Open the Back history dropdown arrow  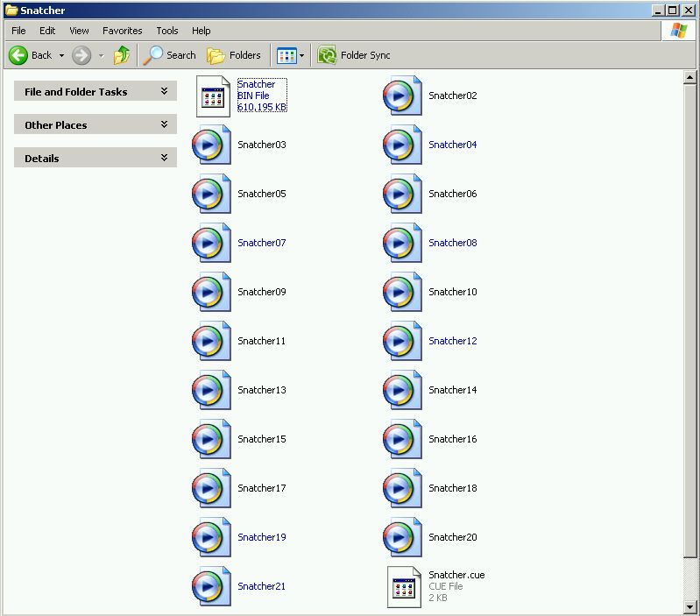pyautogui.click(x=61, y=55)
